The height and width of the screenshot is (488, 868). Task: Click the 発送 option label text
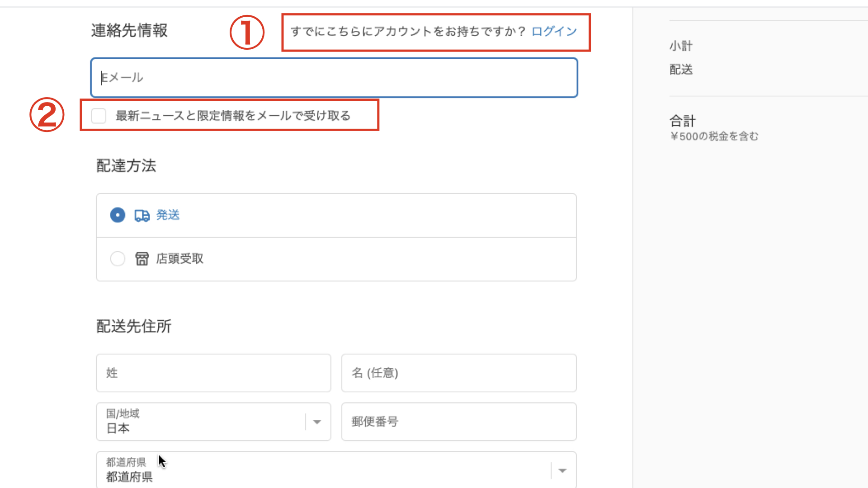click(x=168, y=215)
